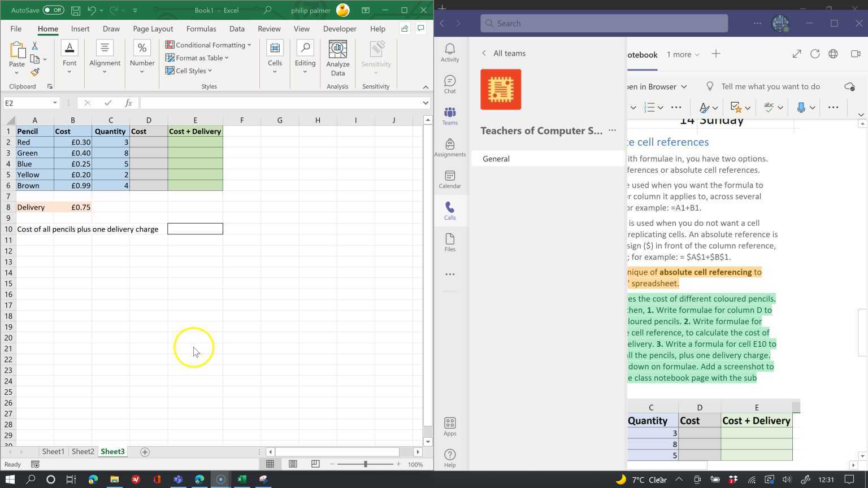This screenshot has height=488, width=868.
Task: Select cell E10 with black border
Action: pyautogui.click(x=195, y=229)
